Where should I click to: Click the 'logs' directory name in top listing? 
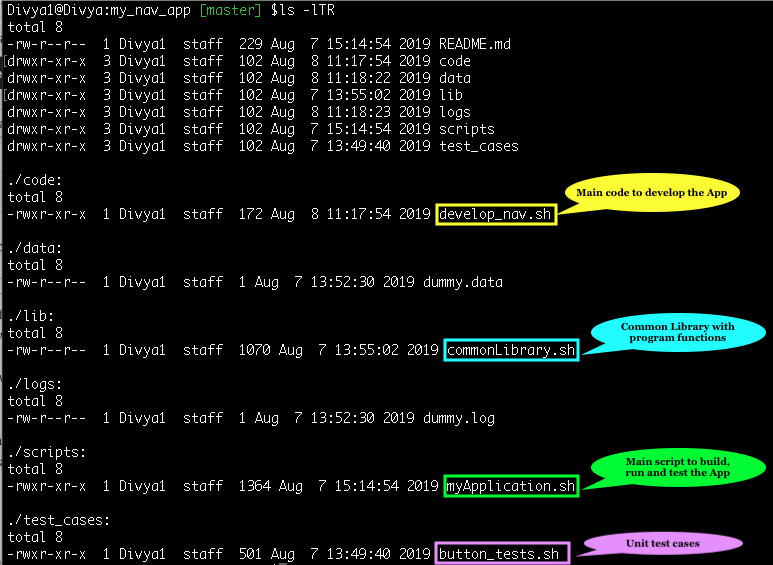coord(455,112)
